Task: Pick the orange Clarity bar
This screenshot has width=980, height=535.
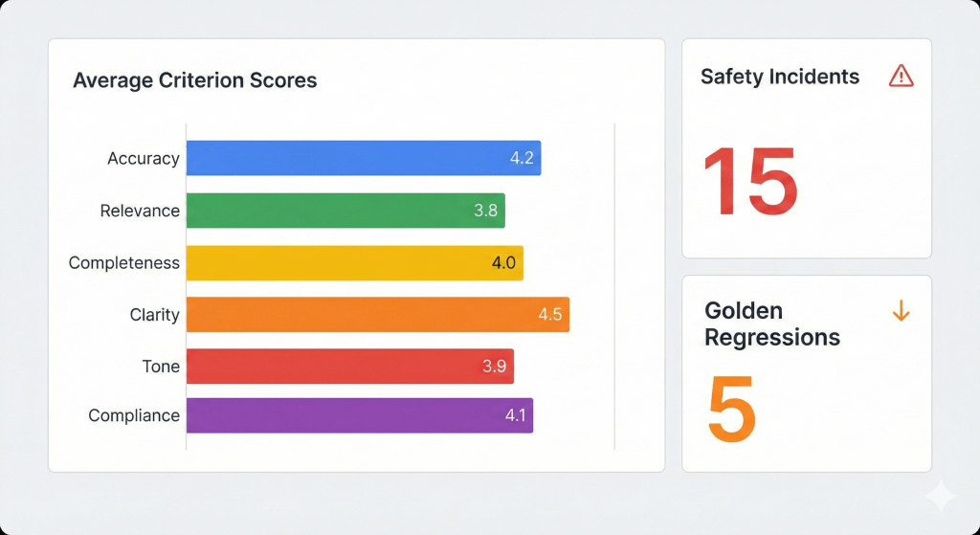Action: click(x=378, y=314)
